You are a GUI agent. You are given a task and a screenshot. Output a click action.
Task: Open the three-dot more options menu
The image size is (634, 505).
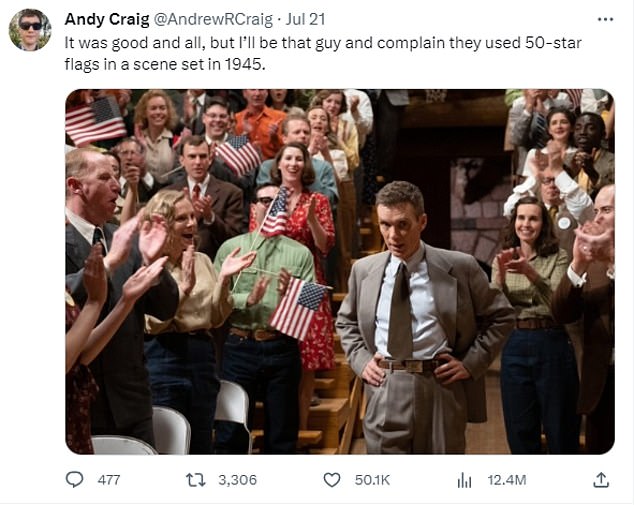tap(605, 19)
